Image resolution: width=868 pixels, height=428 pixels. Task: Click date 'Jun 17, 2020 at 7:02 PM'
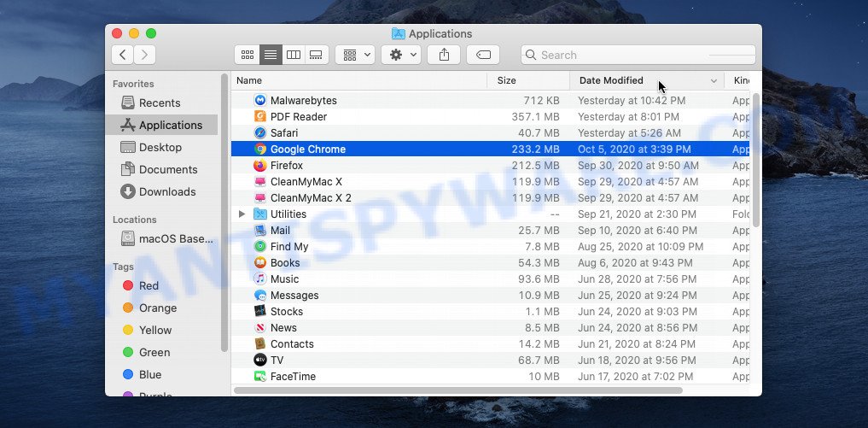(636, 377)
